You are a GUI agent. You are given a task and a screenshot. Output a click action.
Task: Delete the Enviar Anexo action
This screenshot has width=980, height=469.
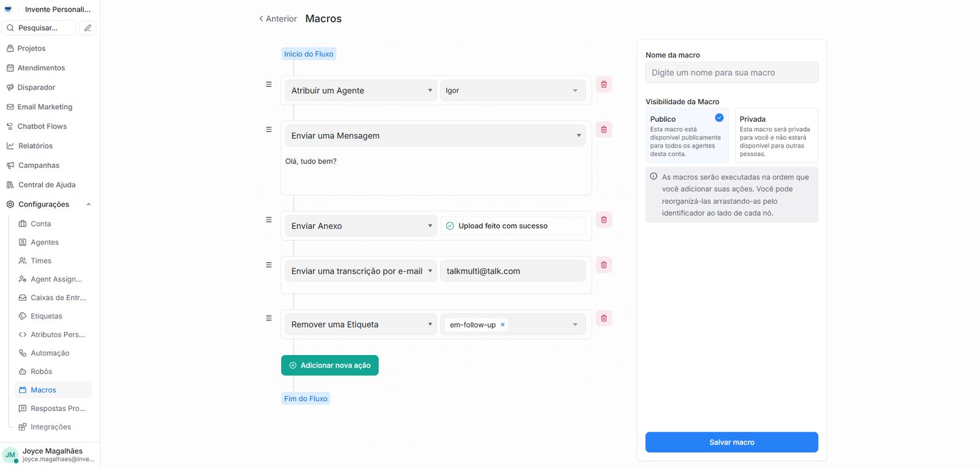tap(604, 220)
